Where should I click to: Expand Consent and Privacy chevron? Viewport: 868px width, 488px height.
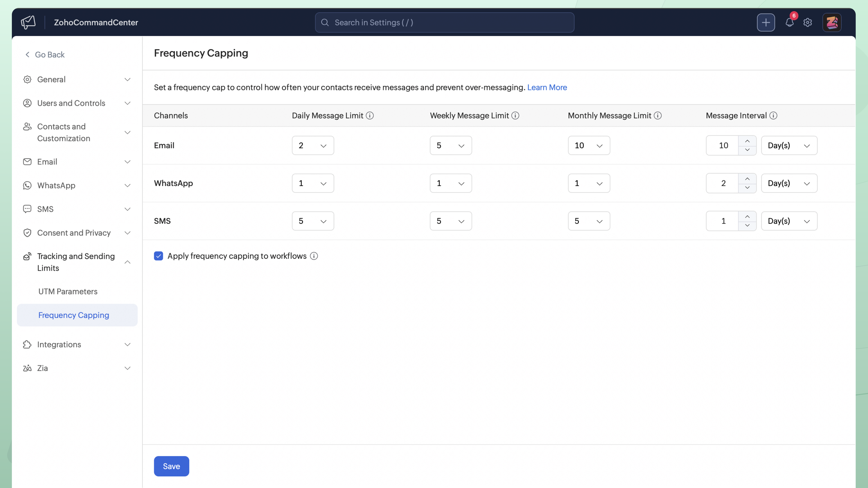click(x=127, y=233)
